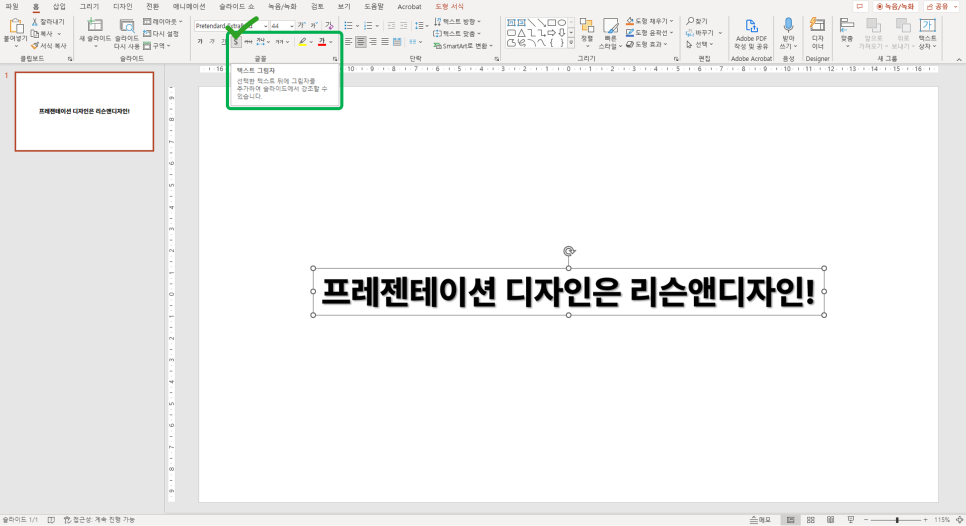966x526 pixels.
Task: Toggle Italic formatting button
Action: [211, 42]
